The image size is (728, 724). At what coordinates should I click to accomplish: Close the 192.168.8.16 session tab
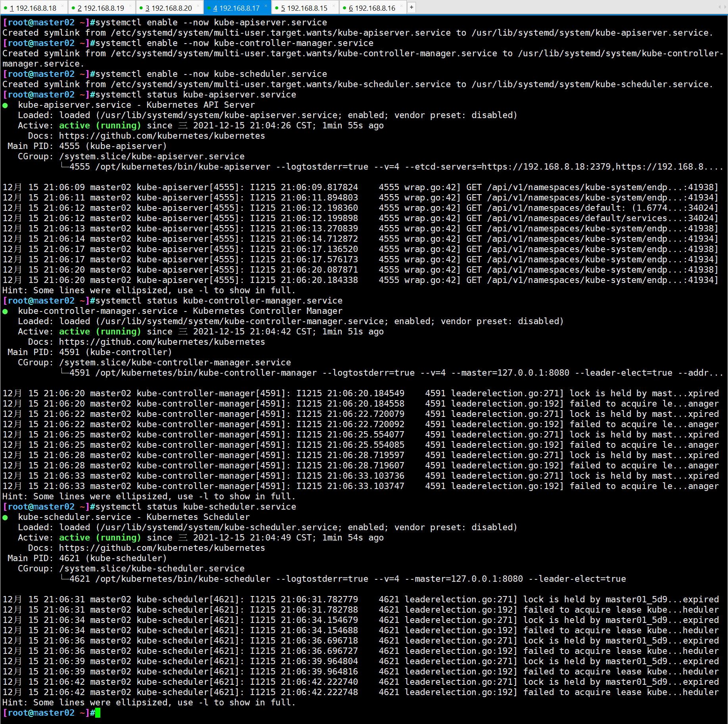coord(401,6)
